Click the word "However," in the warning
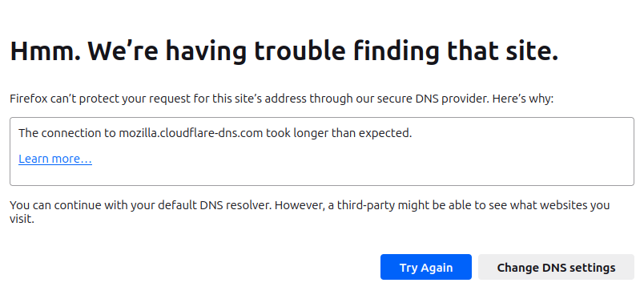 coord(298,205)
